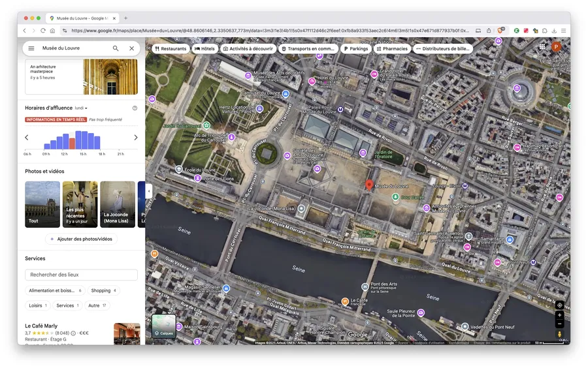Open the popular times help icon
The width and height of the screenshot is (588, 368).
point(135,108)
